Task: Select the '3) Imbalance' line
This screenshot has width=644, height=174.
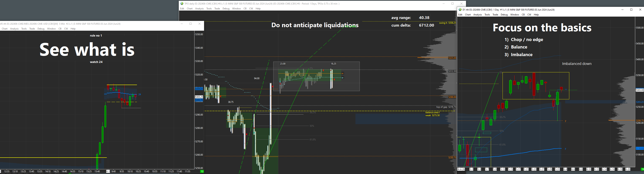Action: pyautogui.click(x=518, y=55)
